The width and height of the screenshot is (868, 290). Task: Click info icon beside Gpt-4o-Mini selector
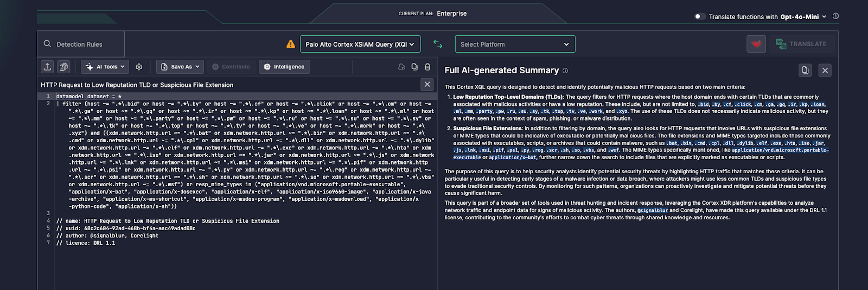tap(835, 16)
